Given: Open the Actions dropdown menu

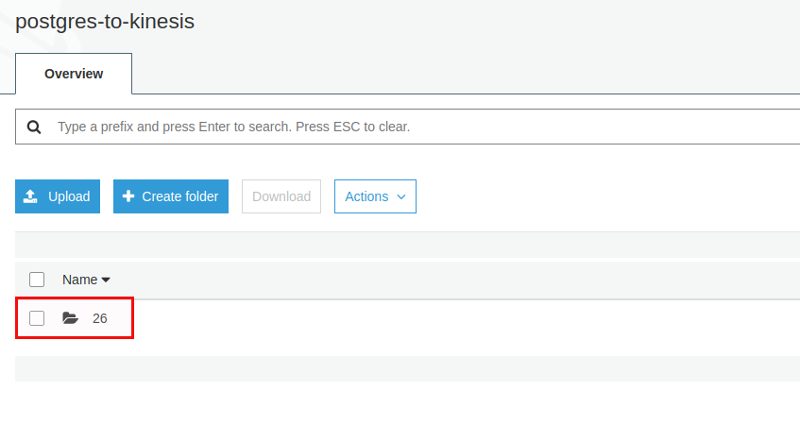Looking at the screenshot, I should 375,196.
